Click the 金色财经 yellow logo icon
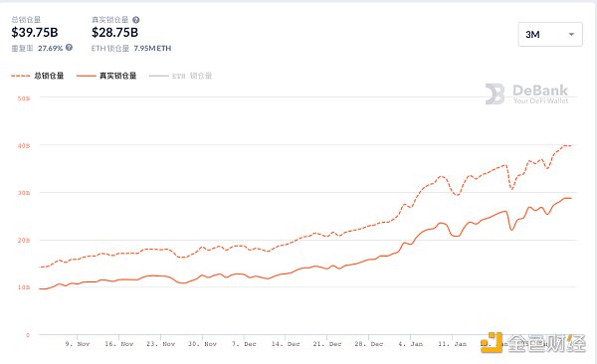Screen dimensions: 597x364 tap(492, 342)
